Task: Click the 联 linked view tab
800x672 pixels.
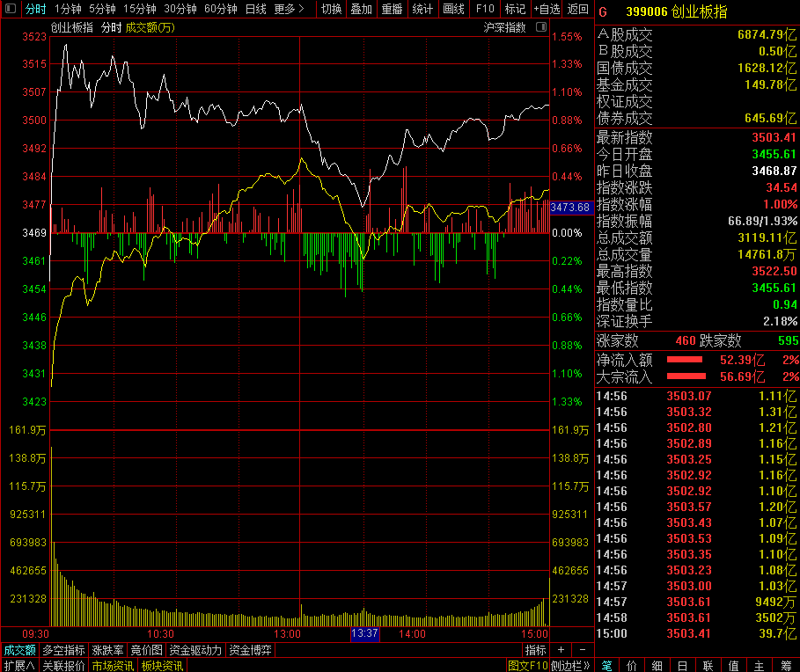Action: click(x=708, y=666)
